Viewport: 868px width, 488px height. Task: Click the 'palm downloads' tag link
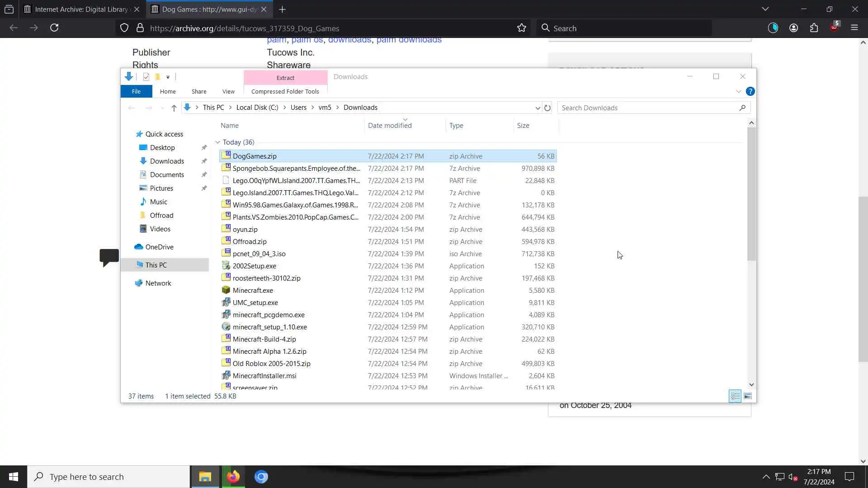[409, 40]
